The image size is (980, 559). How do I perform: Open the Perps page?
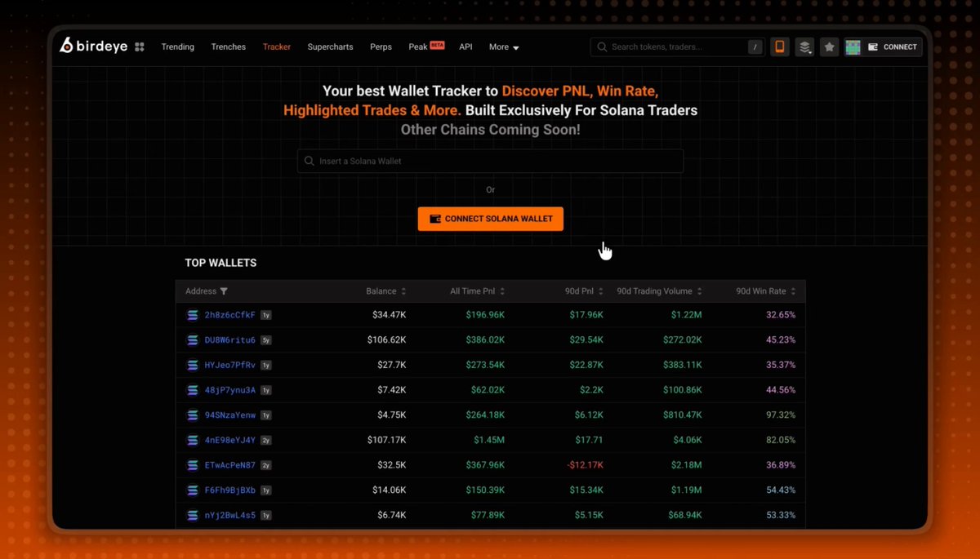[x=381, y=47]
